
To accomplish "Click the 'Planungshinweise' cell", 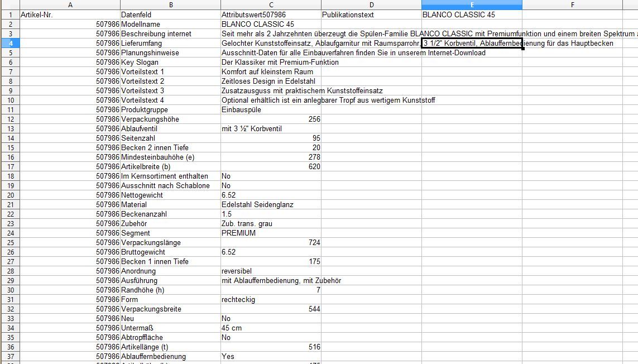I will tap(170, 53).
